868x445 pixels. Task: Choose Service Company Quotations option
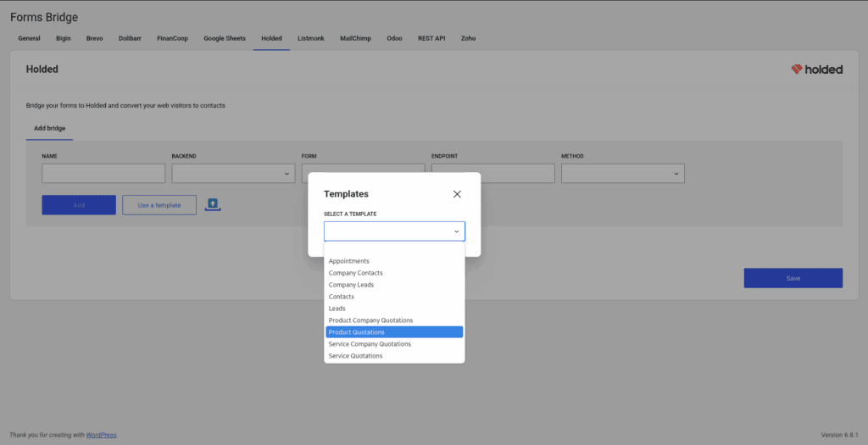(394, 344)
